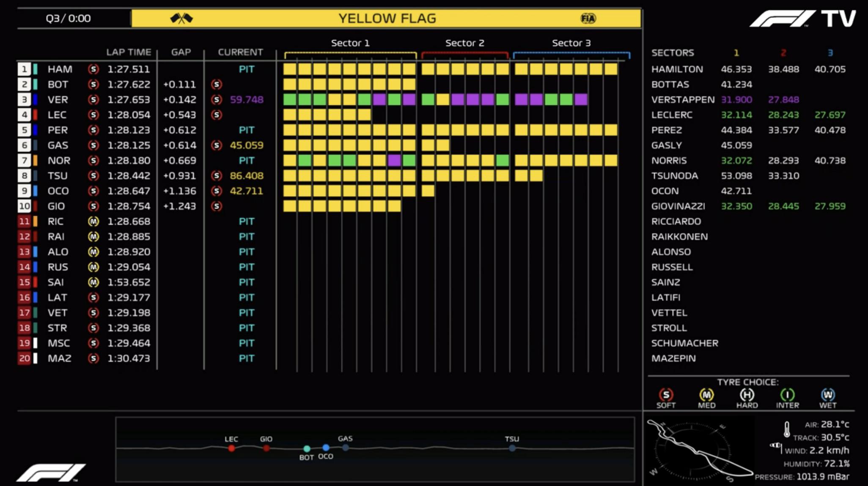The width and height of the screenshot is (868, 486).
Task: Click the WET tyre legend icon
Action: (828, 395)
